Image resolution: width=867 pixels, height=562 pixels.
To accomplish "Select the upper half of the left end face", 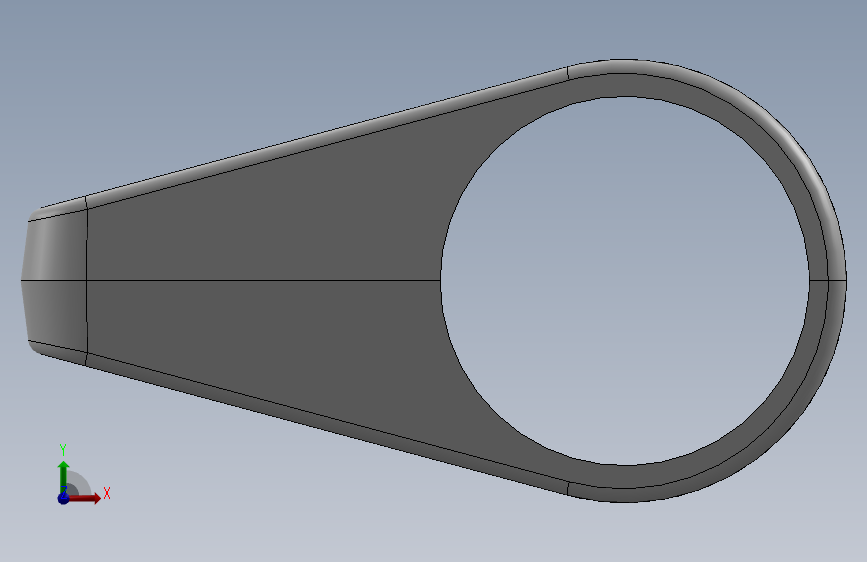I will 55,246.
